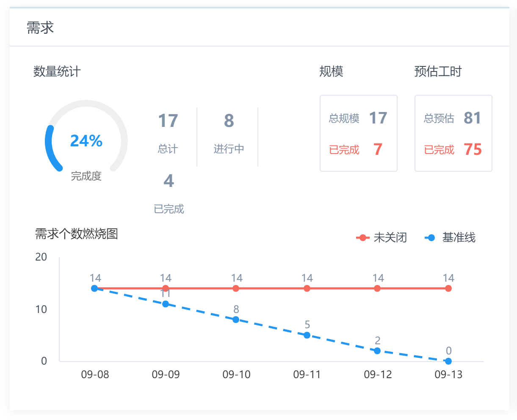Click the 09-11 axis label
The image size is (517, 420).
click(307, 375)
